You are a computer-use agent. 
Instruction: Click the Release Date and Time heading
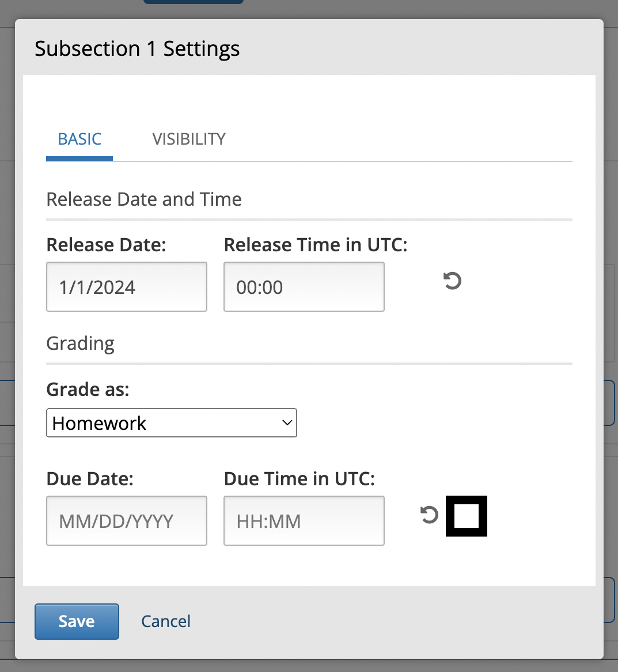(x=144, y=199)
